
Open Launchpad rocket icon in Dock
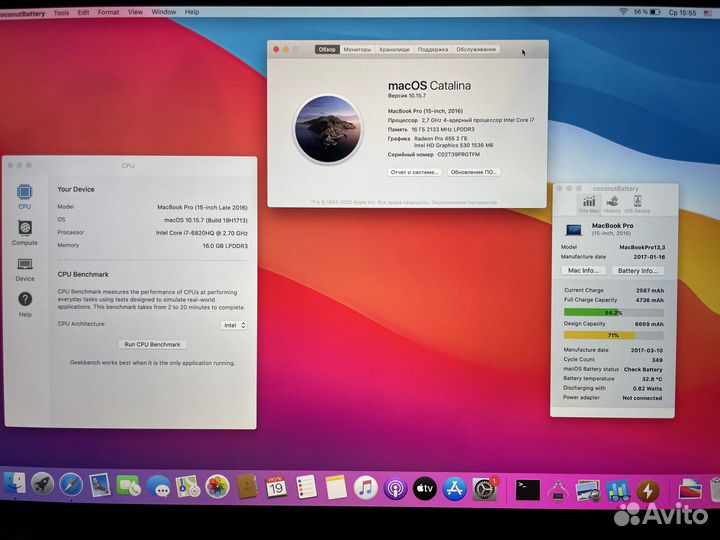click(42, 484)
